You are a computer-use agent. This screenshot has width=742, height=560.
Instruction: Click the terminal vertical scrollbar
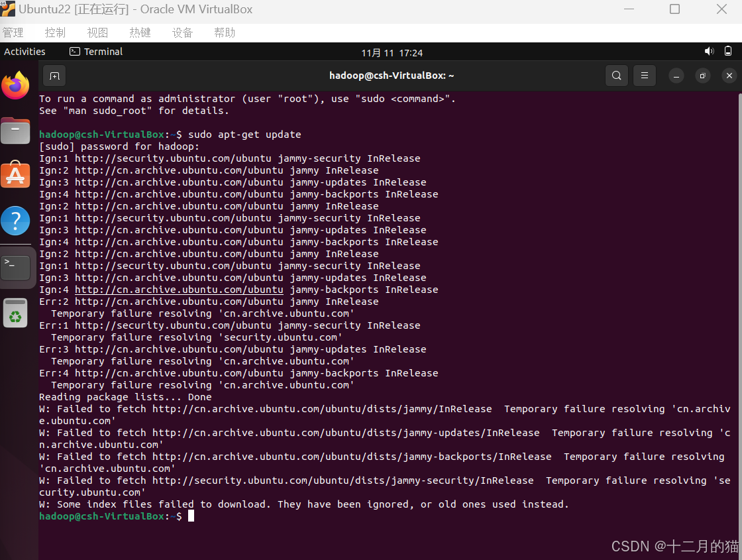click(x=739, y=325)
